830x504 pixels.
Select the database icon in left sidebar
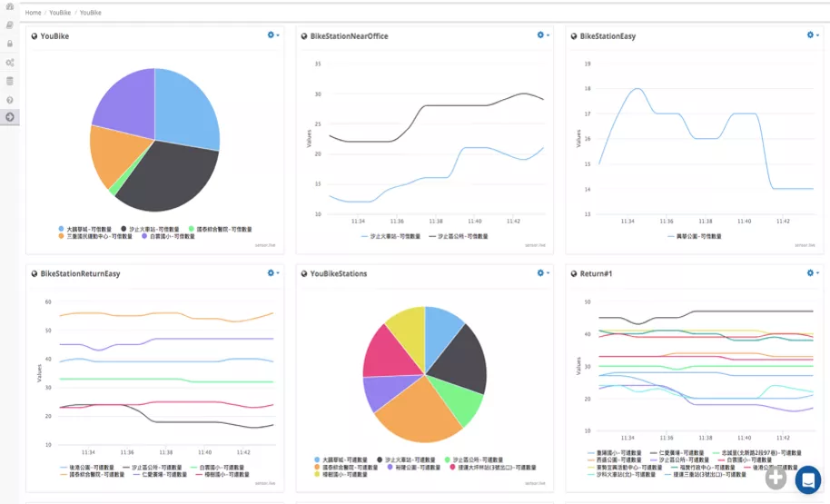(9, 81)
